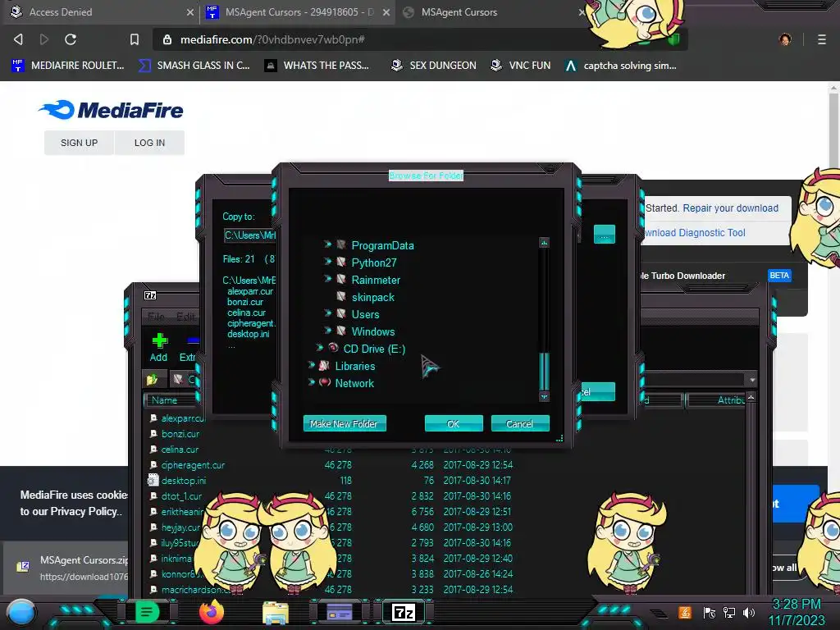
Task: Expand the Network tree node
Action: pos(311,382)
